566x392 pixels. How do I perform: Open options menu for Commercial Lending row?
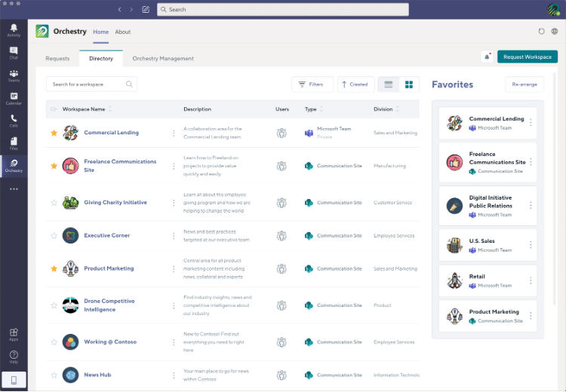pos(174,133)
